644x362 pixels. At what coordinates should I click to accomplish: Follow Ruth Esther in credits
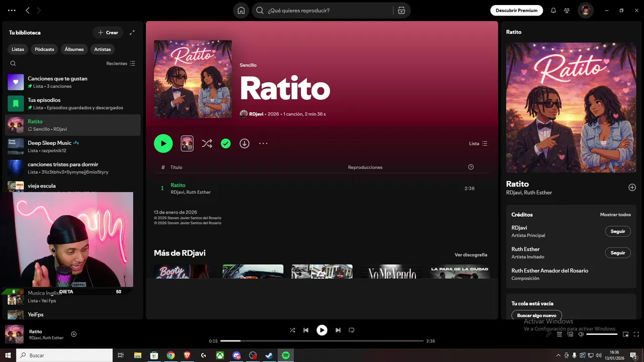click(618, 253)
